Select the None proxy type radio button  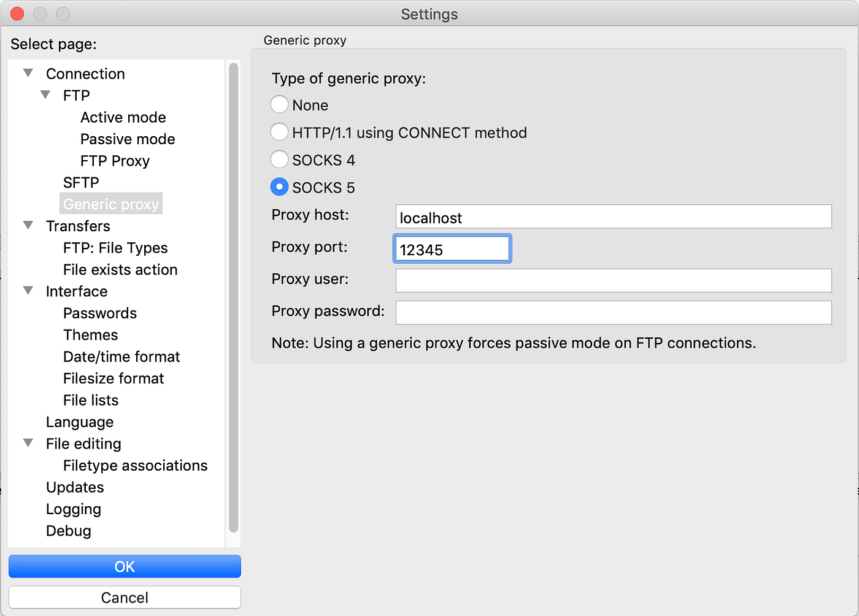279,105
